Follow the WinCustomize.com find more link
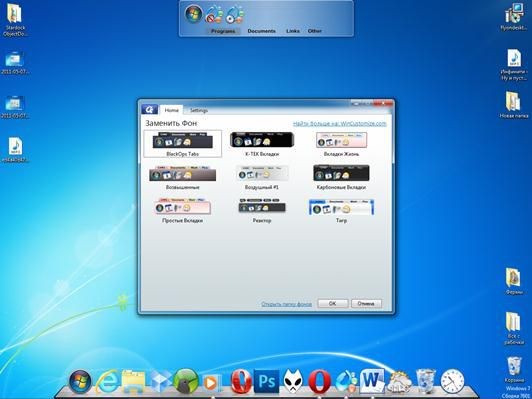532x399 pixels. 340,124
